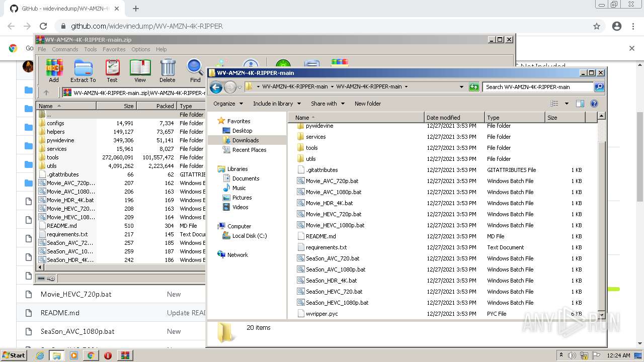Click the Explorer search magnifier icon
Viewport: 644px width, 362px height.
point(599,87)
